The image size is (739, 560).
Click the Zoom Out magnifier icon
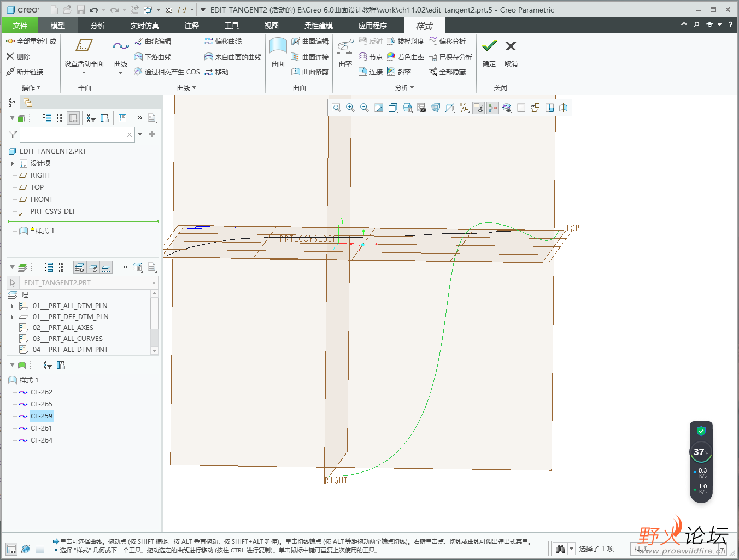point(365,108)
